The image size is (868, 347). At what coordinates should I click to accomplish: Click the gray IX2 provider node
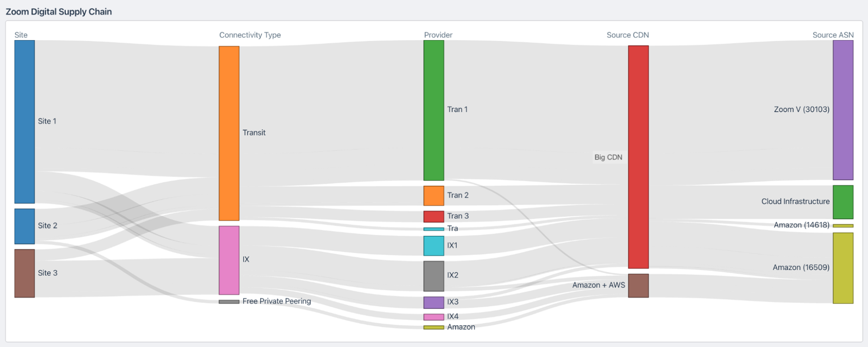coord(434,276)
